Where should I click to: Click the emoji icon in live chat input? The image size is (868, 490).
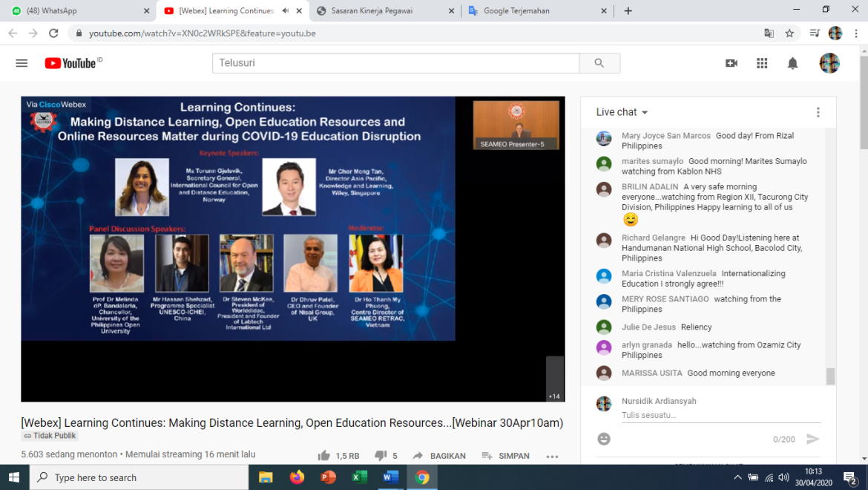(x=603, y=439)
